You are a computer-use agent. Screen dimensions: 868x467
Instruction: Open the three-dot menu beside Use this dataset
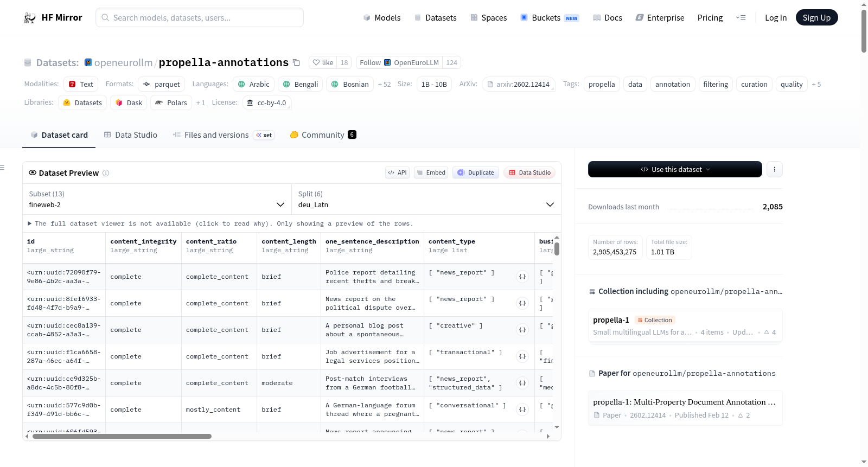(x=775, y=169)
